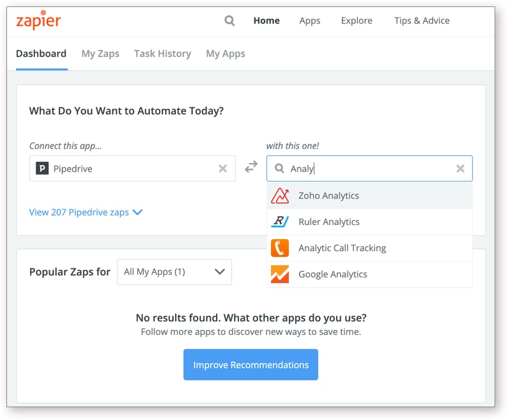This screenshot has height=420, width=508.
Task: Click the Pipedrive app icon
Action: pyautogui.click(x=42, y=169)
